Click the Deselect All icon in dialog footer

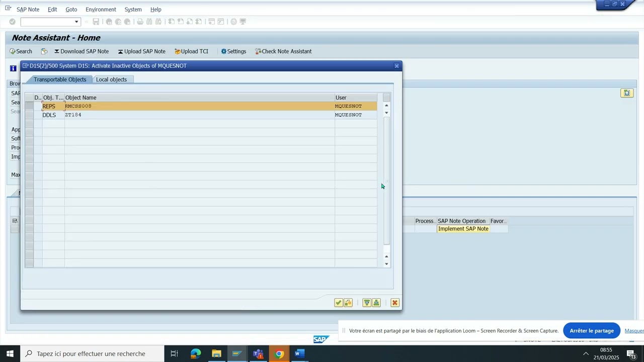click(376, 303)
